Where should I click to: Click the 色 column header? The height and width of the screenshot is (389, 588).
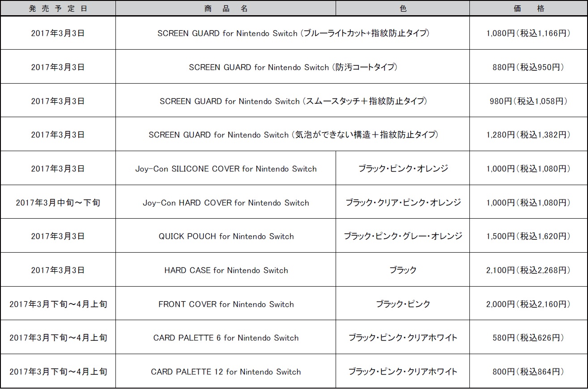[403, 8]
